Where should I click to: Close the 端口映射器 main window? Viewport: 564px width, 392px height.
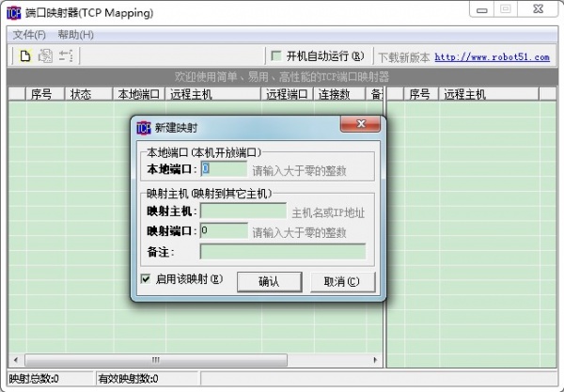click(x=538, y=9)
